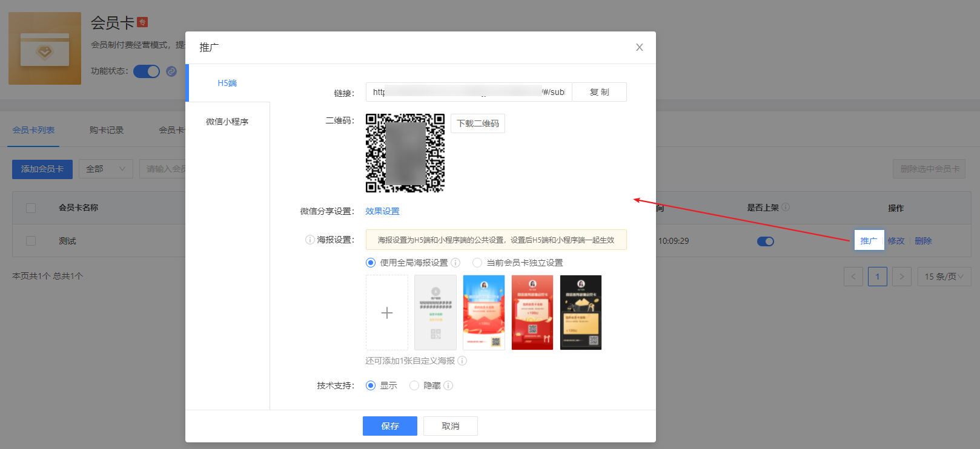Click info icon after 使用全局海报设置
The width and height of the screenshot is (980, 449).
455,263
